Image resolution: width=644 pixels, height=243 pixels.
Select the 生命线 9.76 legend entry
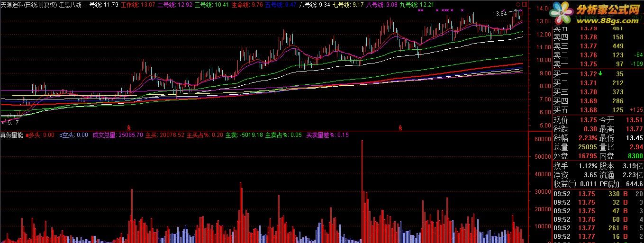point(247,5)
